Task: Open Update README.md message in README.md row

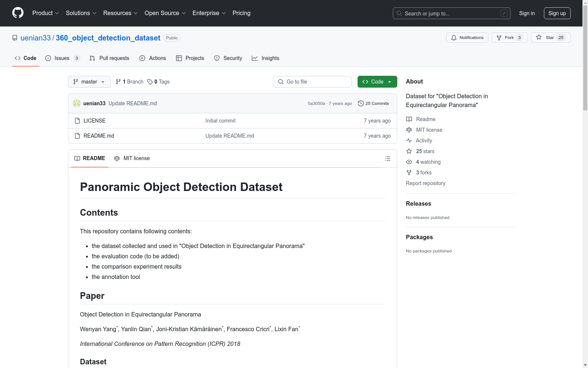Action: click(230, 136)
